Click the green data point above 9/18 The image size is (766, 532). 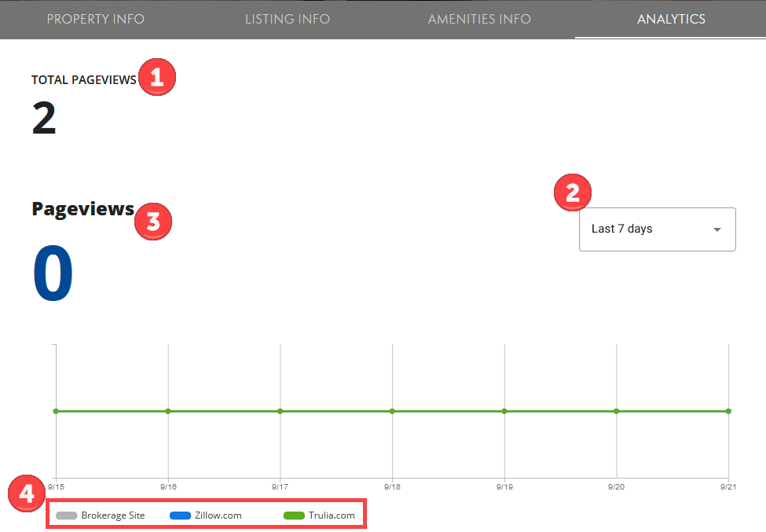392,410
